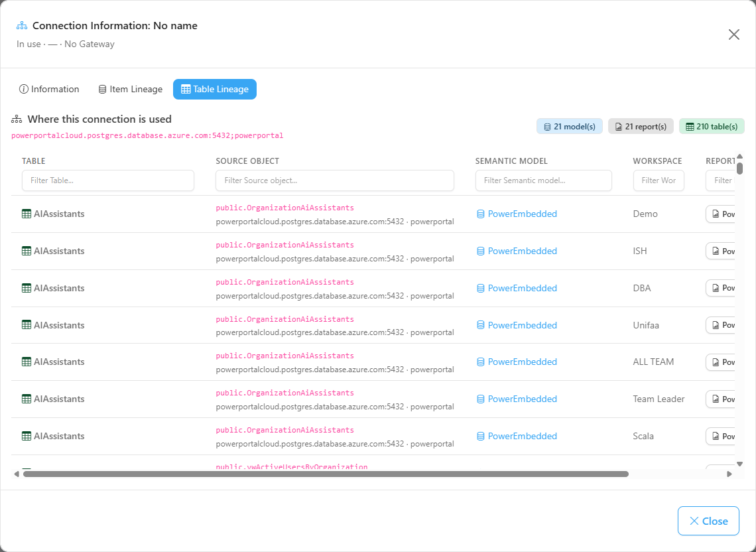Viewport: 756px width, 552px height.
Task: Click database icon in Scala row model
Action: click(480, 436)
